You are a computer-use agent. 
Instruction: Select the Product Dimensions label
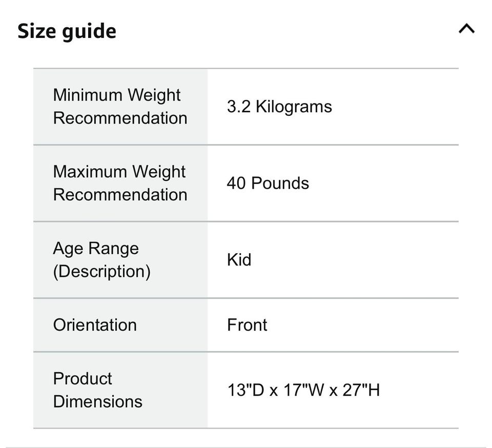(97, 390)
